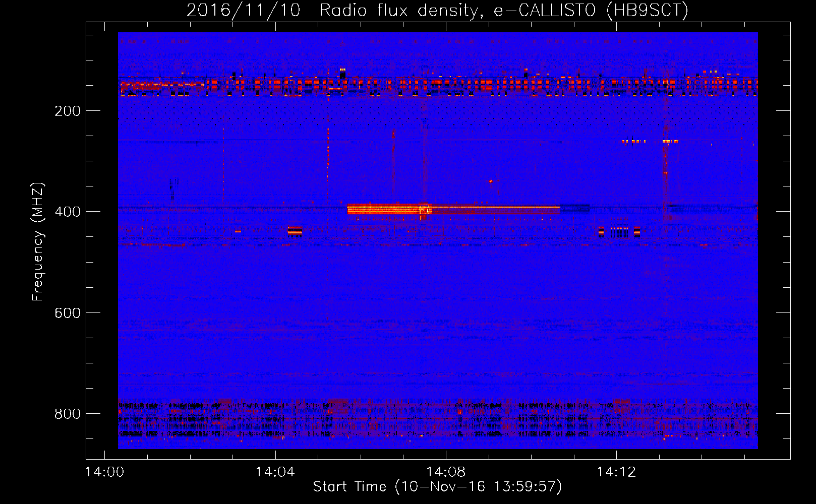Viewport: 816px width, 504px height.
Task: Click the 400 frequency tick label
Action: (x=68, y=212)
